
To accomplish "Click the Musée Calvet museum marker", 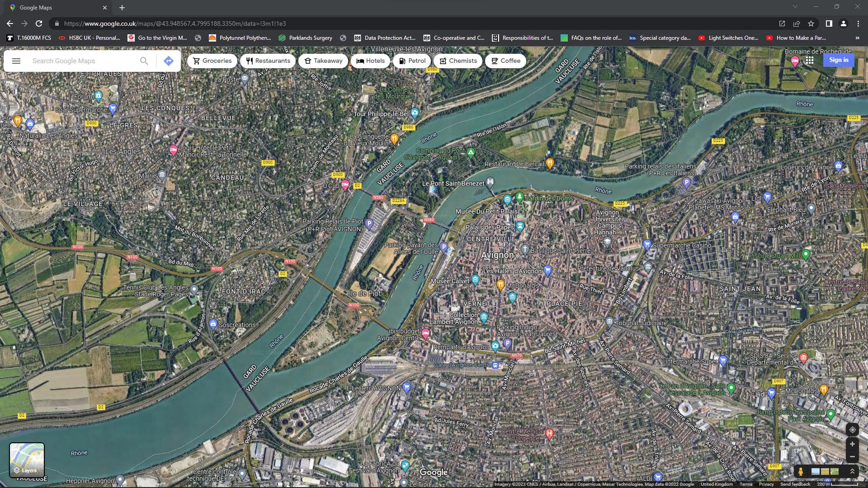I will 475,280.
